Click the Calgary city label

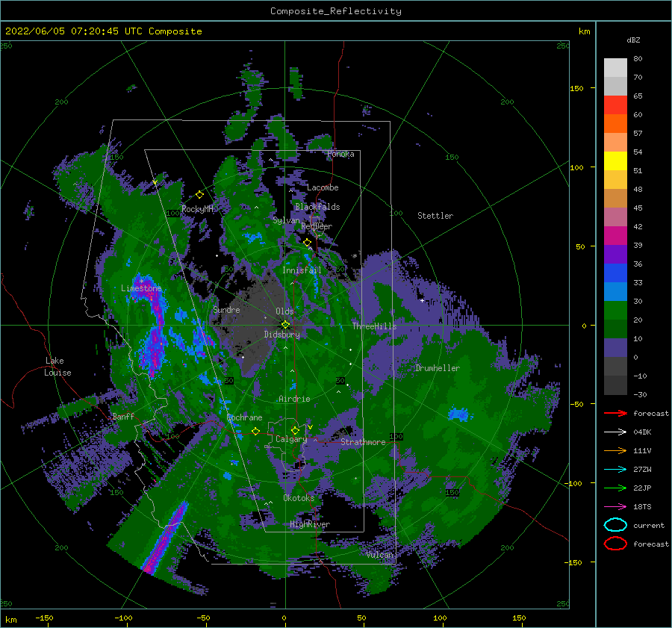[x=291, y=439]
